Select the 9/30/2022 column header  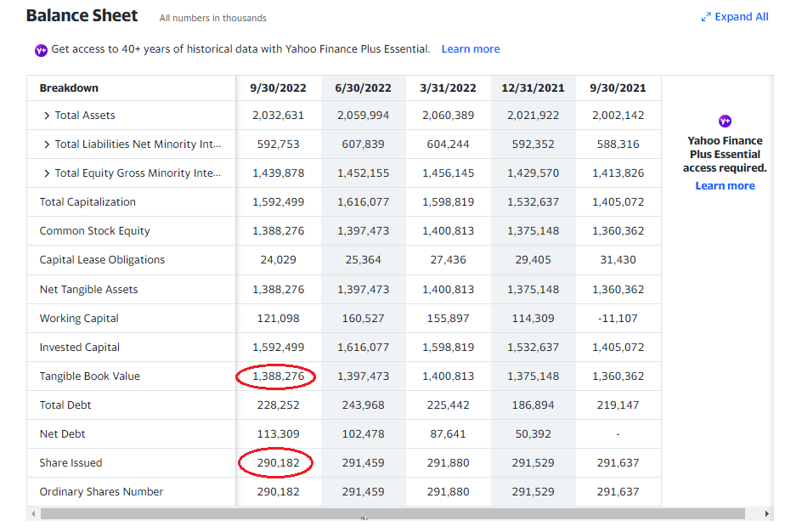tap(278, 88)
